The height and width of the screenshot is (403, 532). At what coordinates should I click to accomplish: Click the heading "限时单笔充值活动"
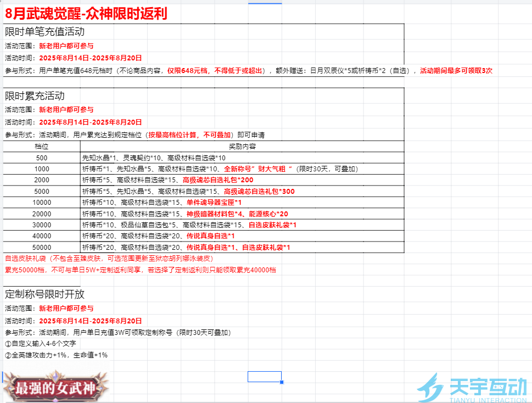click(44, 31)
